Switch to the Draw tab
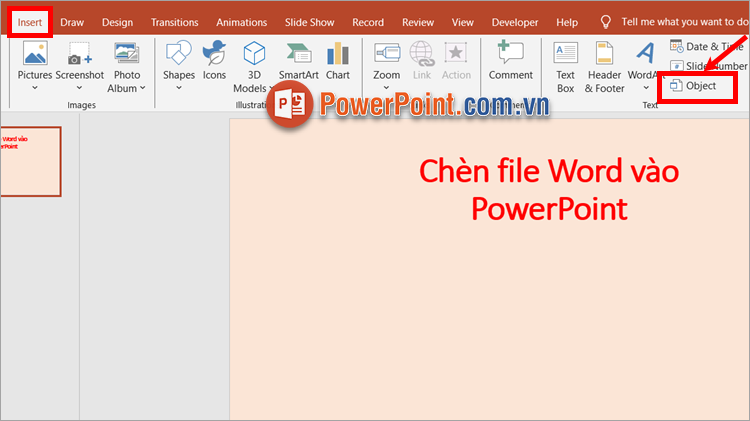This screenshot has width=750, height=421. [x=72, y=22]
